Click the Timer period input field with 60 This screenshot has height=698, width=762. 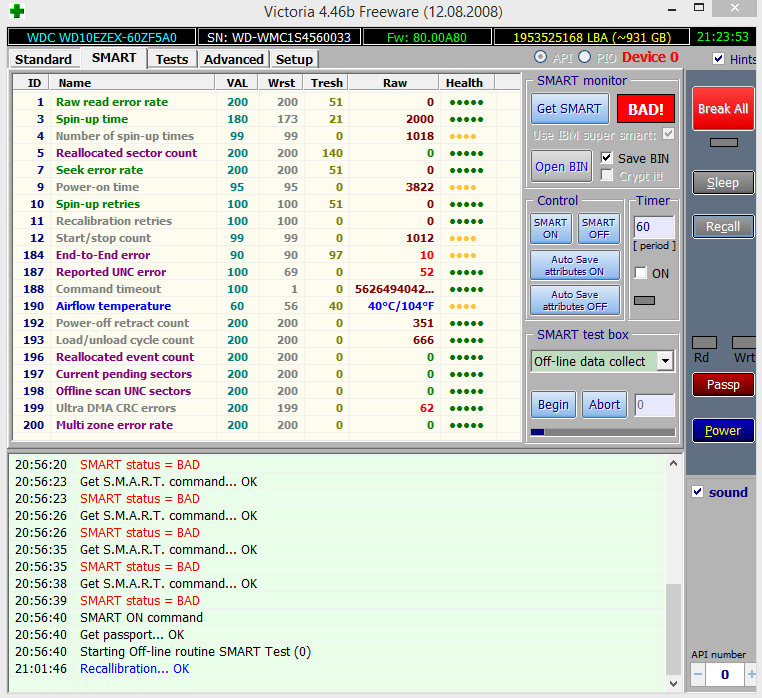pos(654,227)
